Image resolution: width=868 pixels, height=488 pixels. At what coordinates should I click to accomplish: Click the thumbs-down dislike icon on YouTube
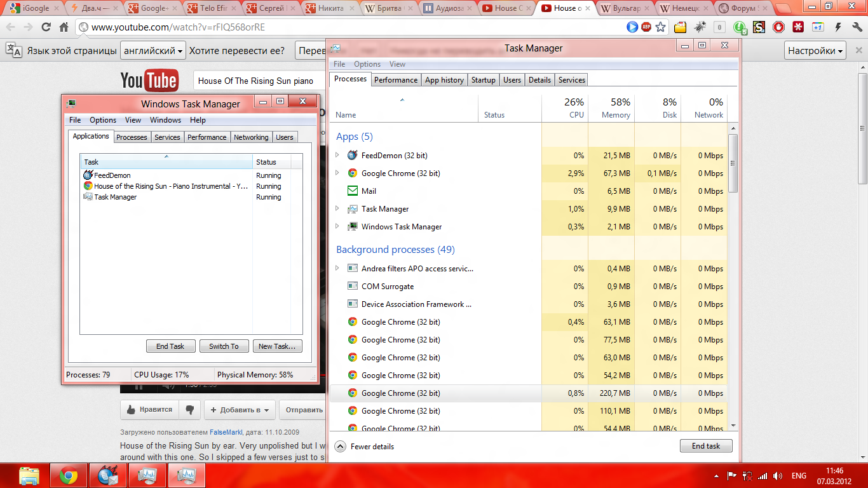click(190, 410)
